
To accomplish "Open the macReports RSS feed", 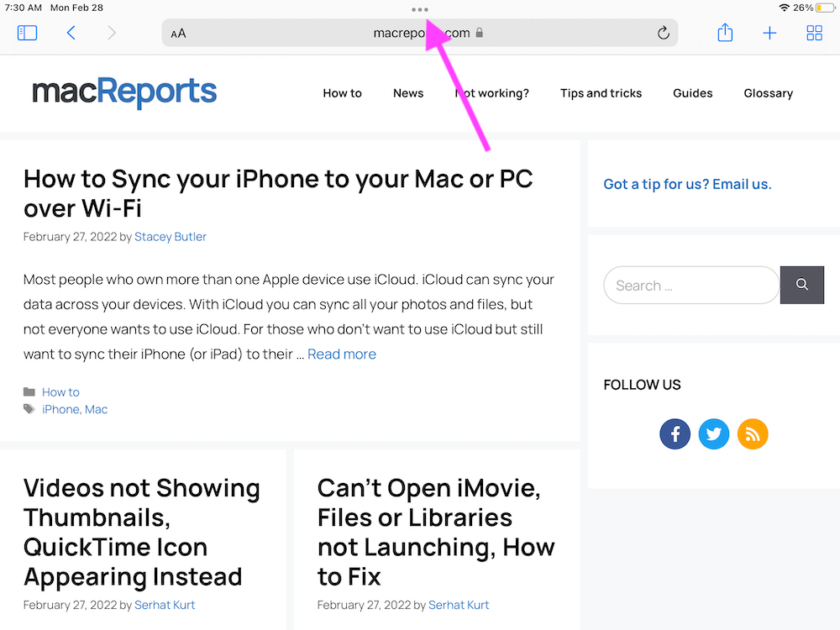I will pos(753,434).
